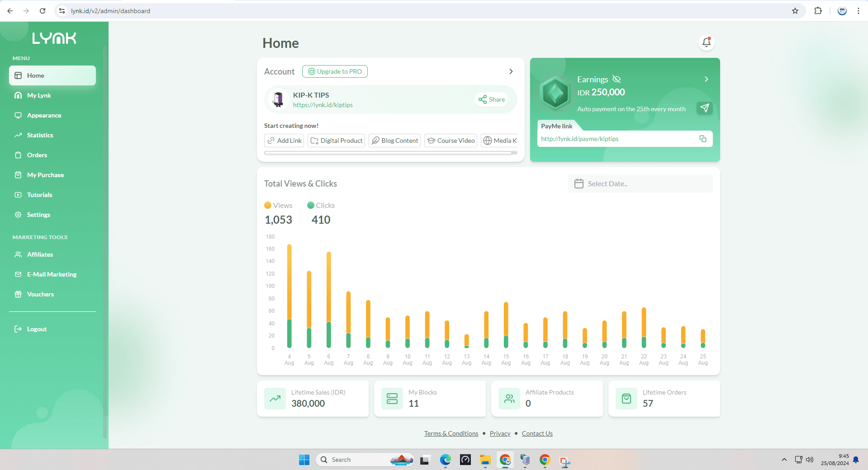Expand the Account section arrow
868x470 pixels.
click(511, 71)
